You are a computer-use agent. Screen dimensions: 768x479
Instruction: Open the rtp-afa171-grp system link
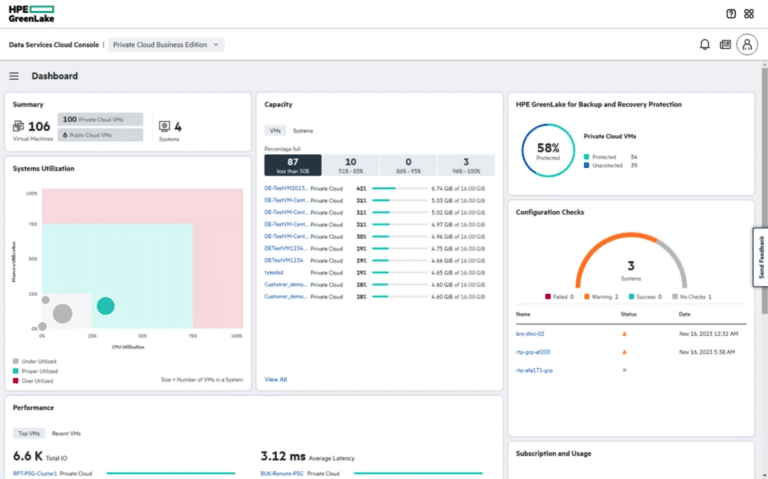534,370
